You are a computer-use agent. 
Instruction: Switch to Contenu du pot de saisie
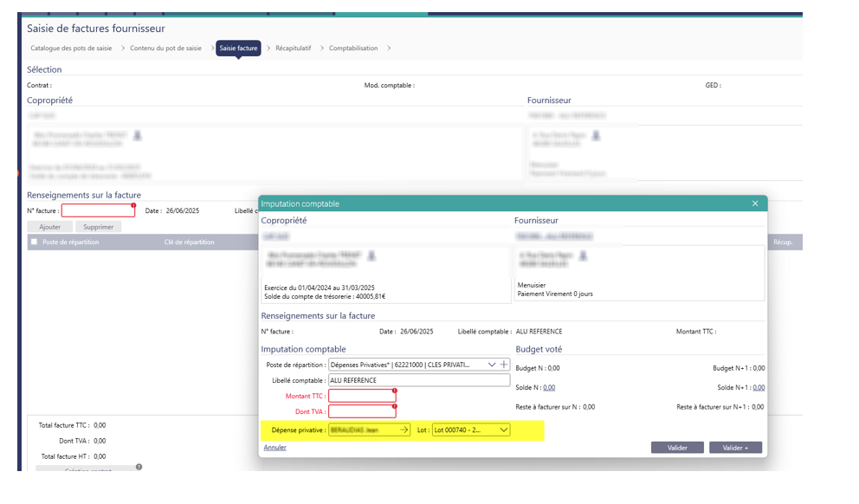[x=165, y=48]
